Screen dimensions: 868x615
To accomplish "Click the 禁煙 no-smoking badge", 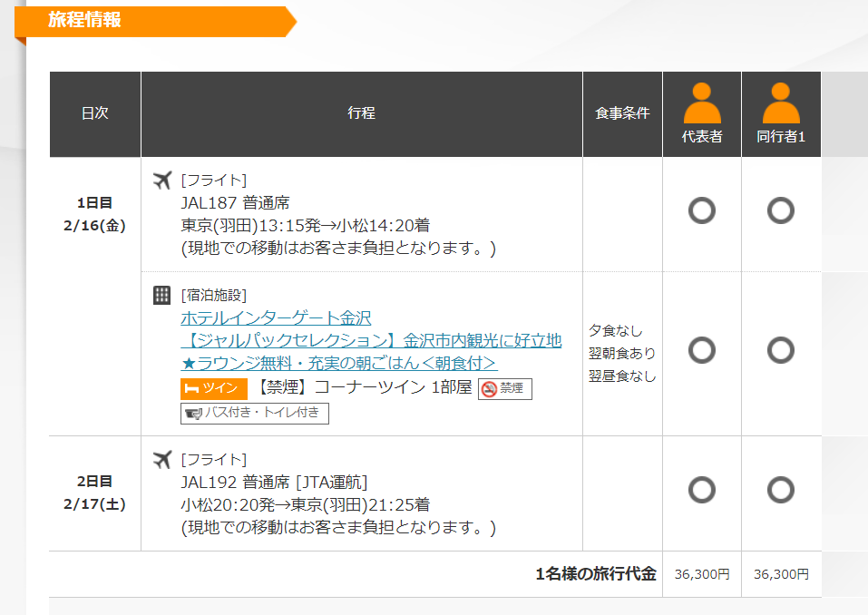I will [505, 388].
